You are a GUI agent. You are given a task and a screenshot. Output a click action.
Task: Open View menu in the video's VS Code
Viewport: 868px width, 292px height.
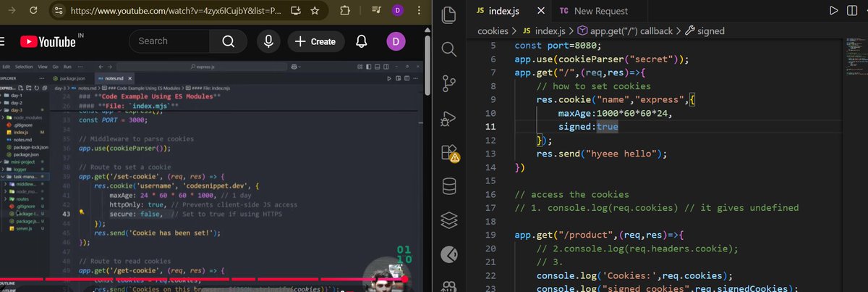pyautogui.click(x=42, y=67)
